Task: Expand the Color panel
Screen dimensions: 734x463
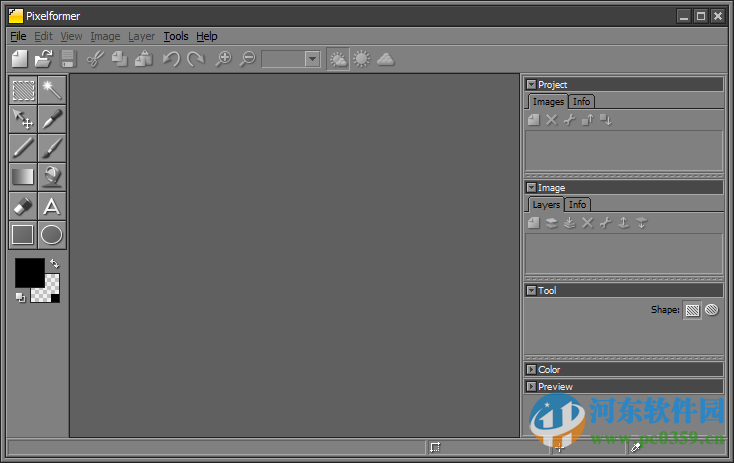Action: point(531,370)
